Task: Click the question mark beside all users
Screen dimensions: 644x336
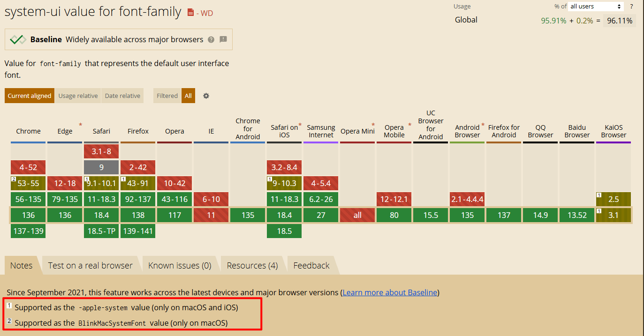Action: 631,6
